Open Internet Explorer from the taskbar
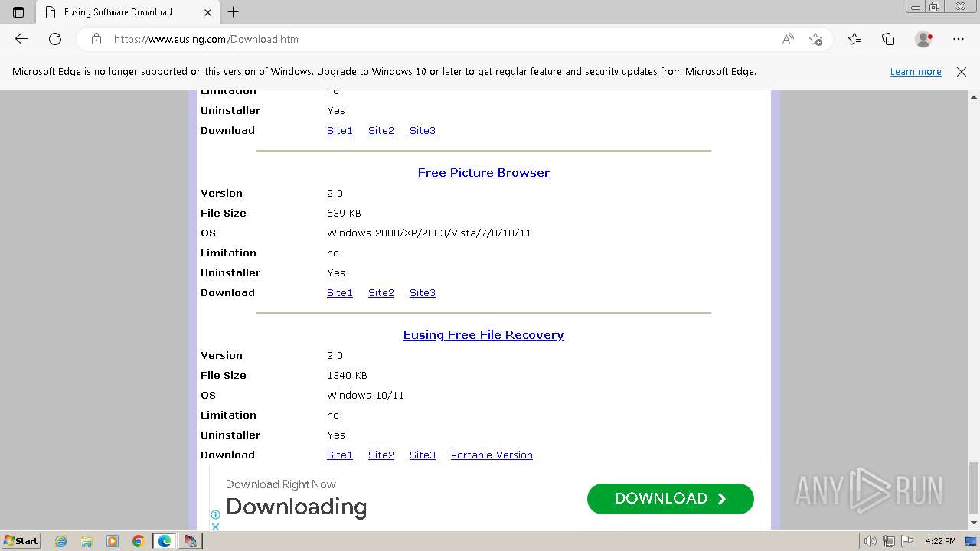This screenshot has height=551, width=980. pyautogui.click(x=60, y=541)
